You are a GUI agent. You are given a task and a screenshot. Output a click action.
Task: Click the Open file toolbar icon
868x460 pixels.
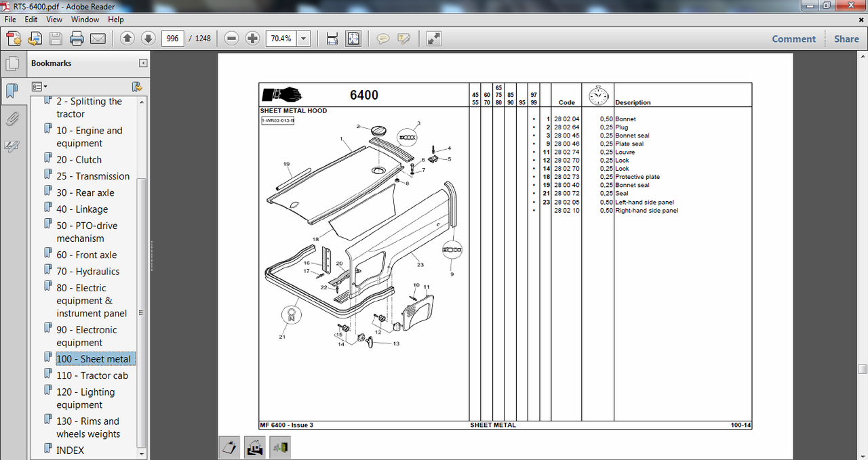(x=35, y=39)
